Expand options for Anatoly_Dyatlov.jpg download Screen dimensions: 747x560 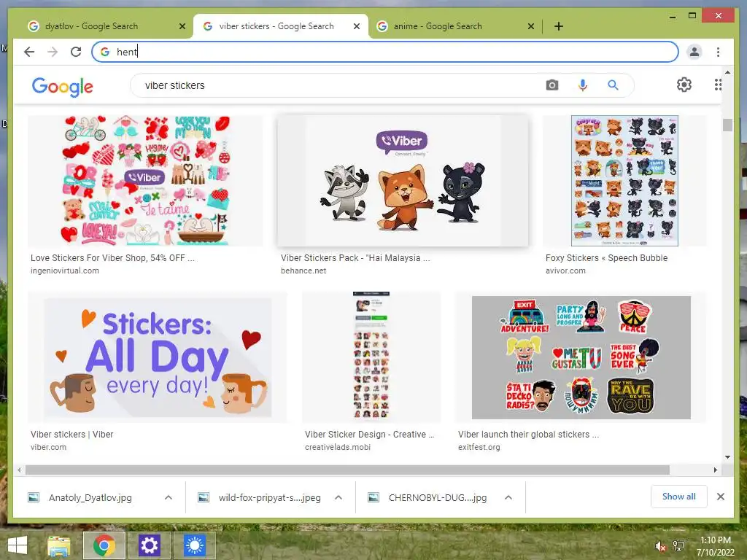coord(169,497)
